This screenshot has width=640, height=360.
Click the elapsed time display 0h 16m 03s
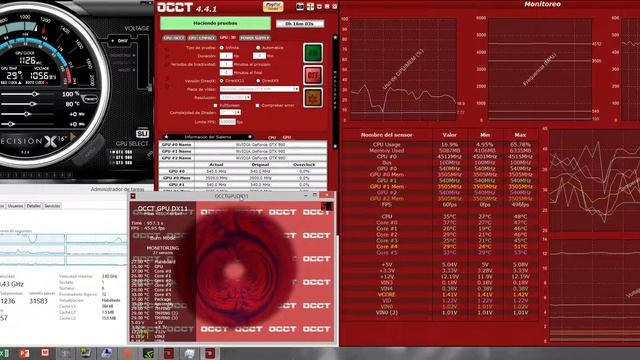click(x=300, y=24)
